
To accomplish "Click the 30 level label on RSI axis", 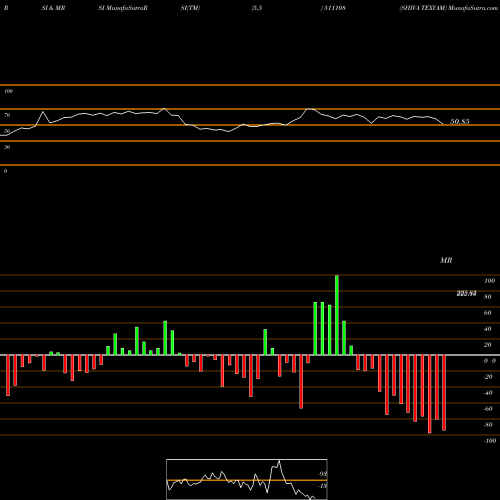I will coord(7,147).
